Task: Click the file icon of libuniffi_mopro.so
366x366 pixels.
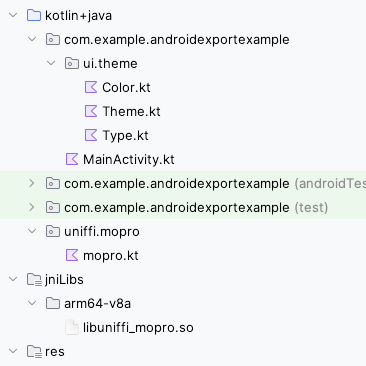Action: (72, 327)
